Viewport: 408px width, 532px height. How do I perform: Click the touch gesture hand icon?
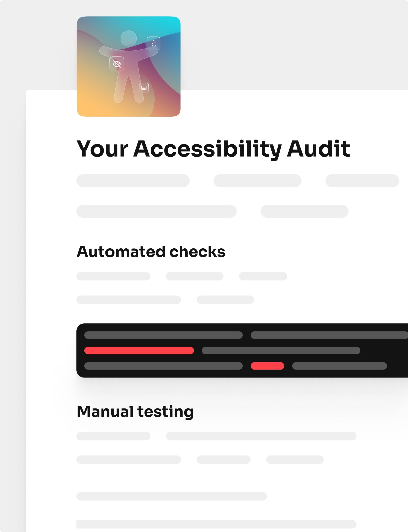[154, 43]
